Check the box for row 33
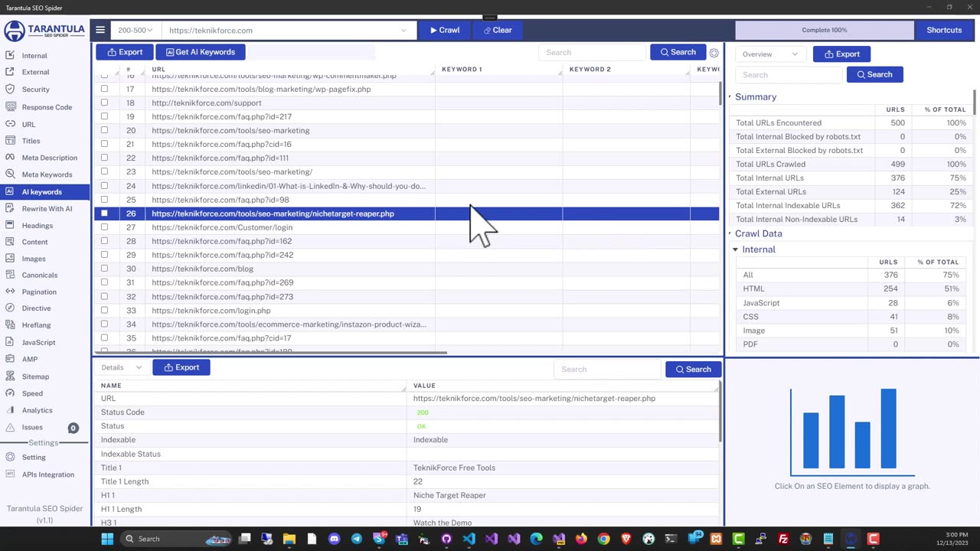The image size is (980, 551). click(x=104, y=310)
